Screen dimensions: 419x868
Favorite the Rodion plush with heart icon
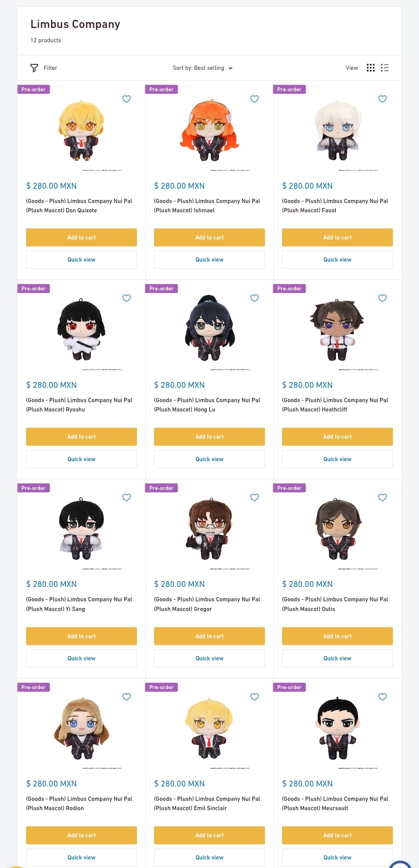click(x=126, y=696)
